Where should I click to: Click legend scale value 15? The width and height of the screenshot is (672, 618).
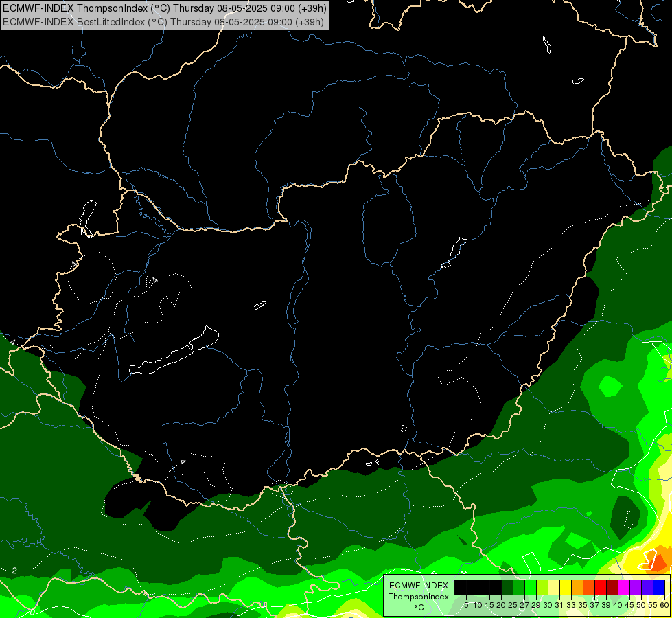click(x=489, y=605)
